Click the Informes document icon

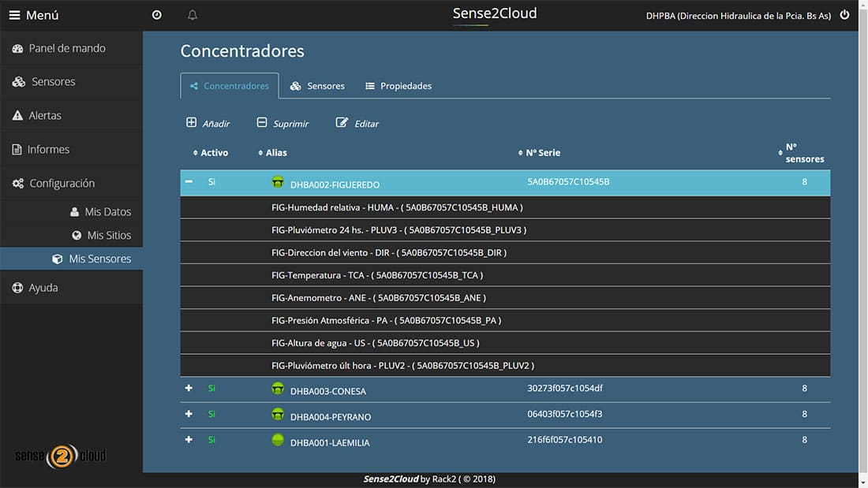coord(17,149)
